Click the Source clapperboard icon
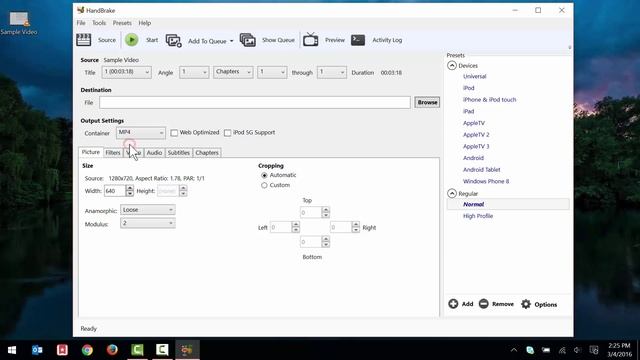 tap(84, 40)
